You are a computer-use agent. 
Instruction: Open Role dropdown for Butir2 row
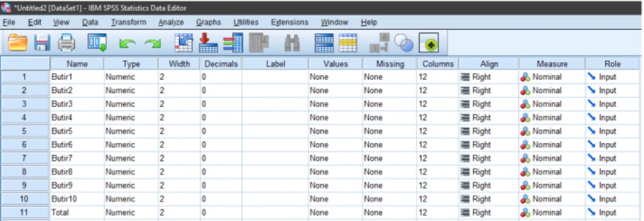coord(613,91)
